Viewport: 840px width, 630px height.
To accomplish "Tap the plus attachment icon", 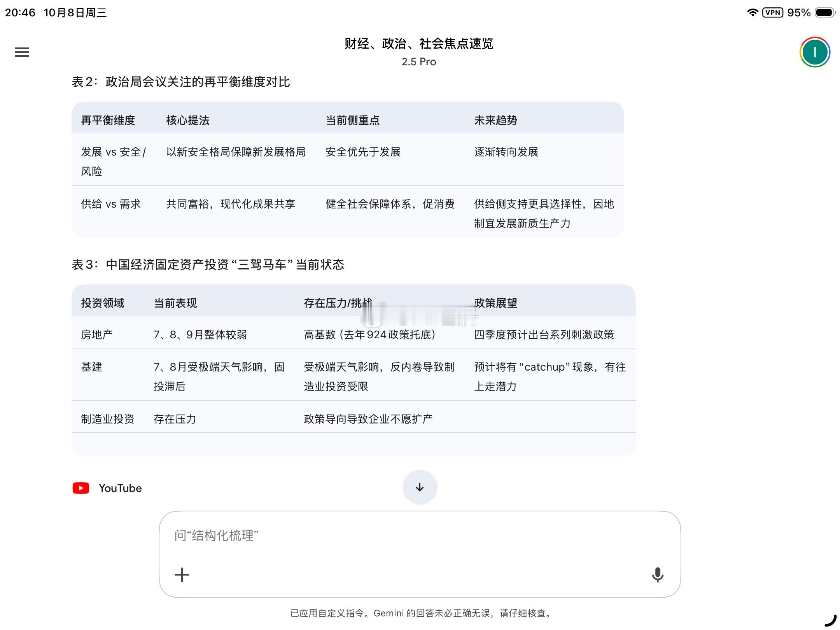I will (182, 575).
